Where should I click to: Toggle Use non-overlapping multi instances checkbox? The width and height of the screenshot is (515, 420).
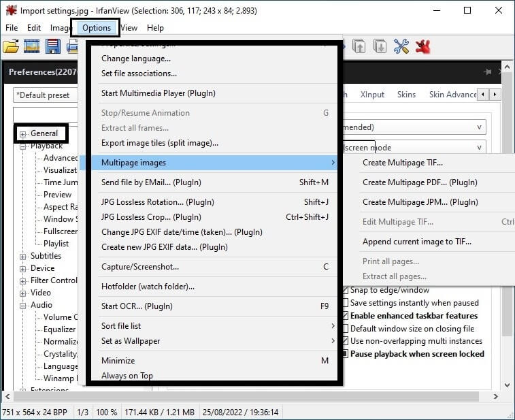tap(346, 341)
